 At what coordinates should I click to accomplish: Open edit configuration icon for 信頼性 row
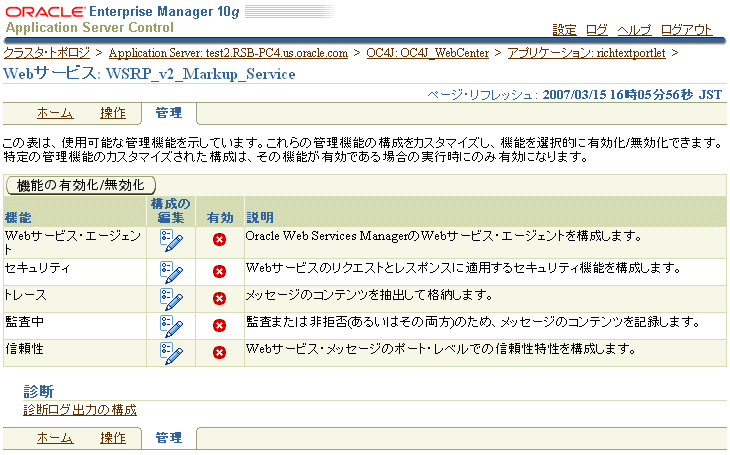[171, 353]
